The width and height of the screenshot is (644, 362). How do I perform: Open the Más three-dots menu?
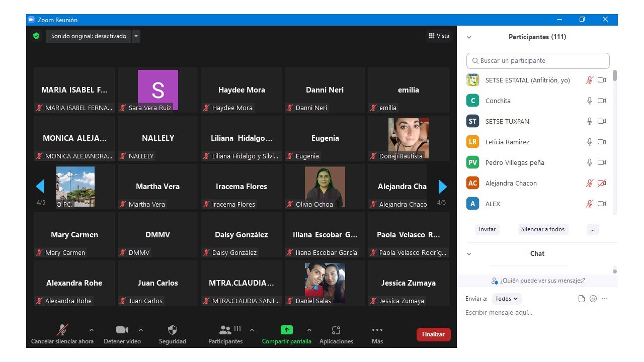click(377, 330)
